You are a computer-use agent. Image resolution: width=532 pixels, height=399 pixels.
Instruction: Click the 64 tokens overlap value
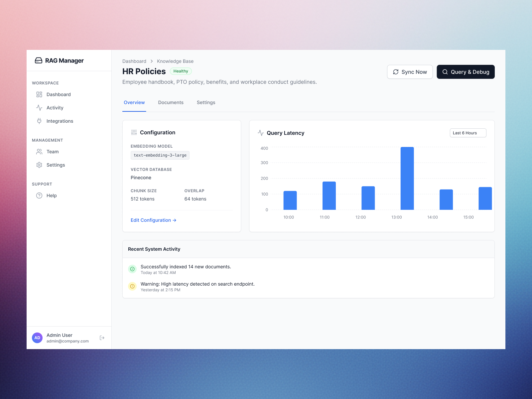pyautogui.click(x=196, y=199)
